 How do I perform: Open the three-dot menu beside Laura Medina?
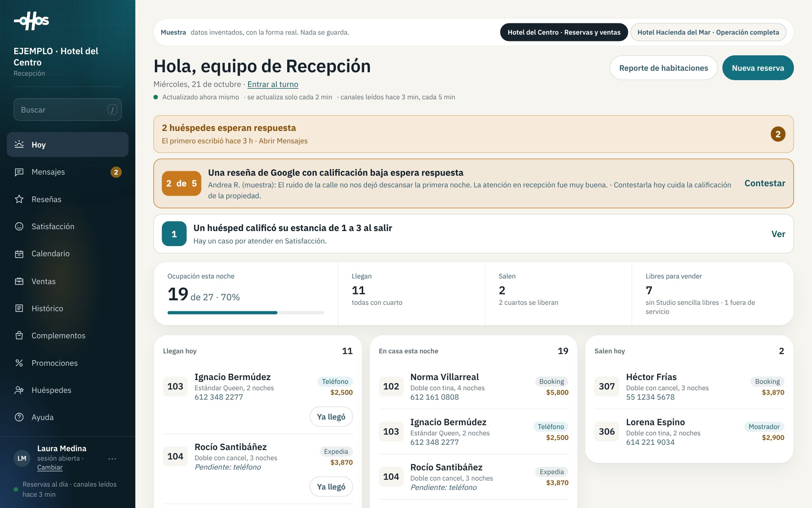click(x=112, y=459)
